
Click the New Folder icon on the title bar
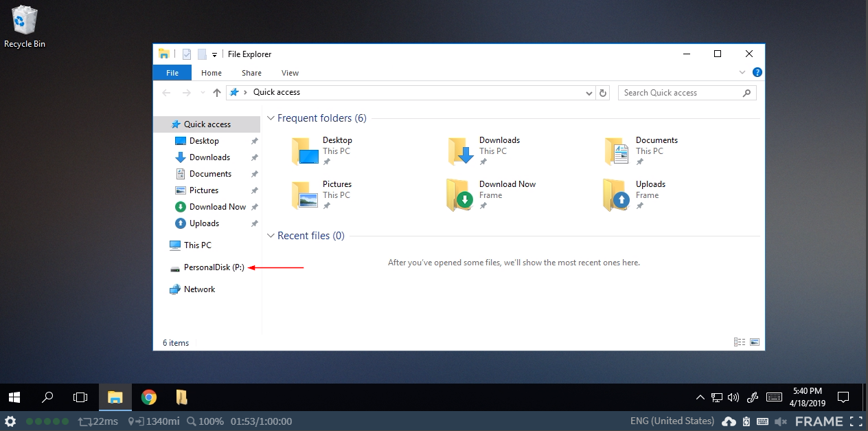click(x=201, y=54)
